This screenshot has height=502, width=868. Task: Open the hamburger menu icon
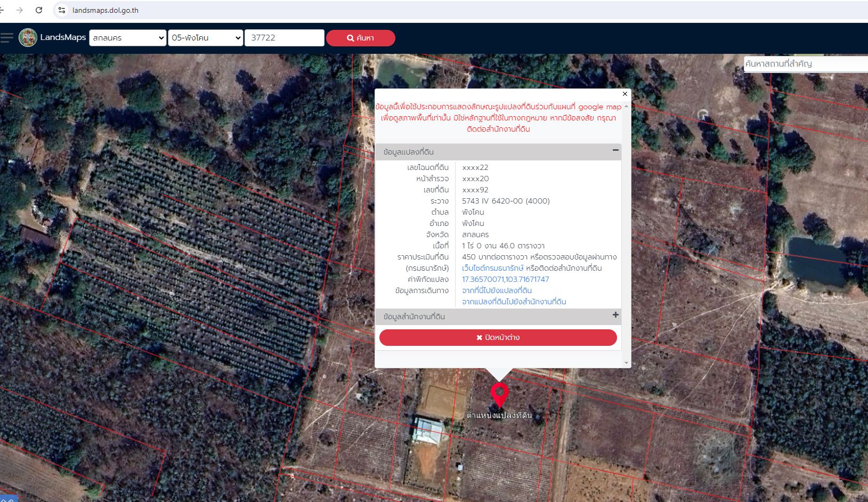click(6, 37)
